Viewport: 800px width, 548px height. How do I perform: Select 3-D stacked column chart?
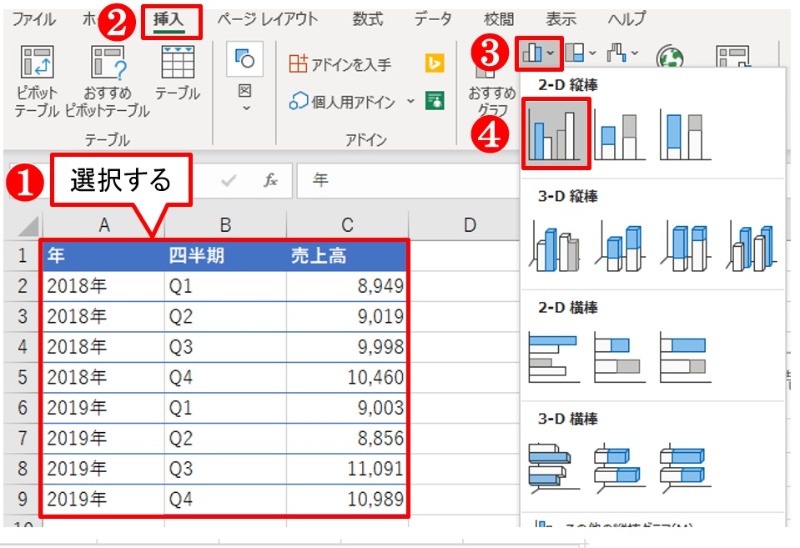point(620,247)
